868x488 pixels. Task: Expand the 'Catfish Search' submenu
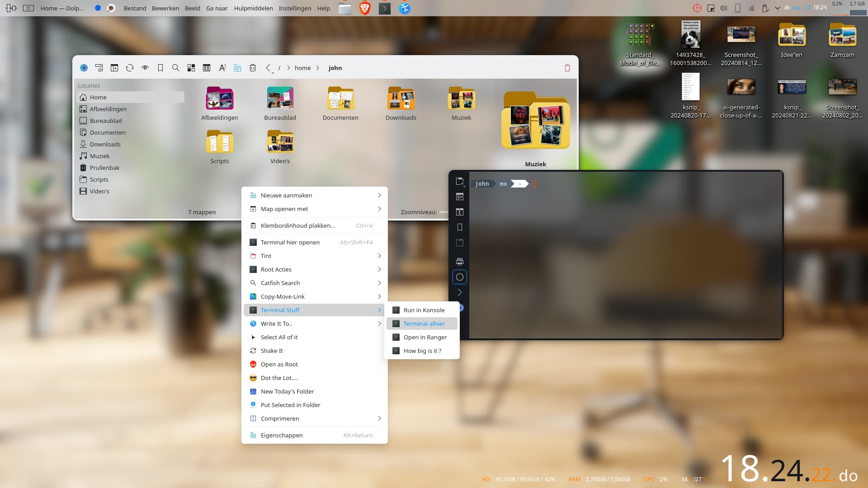pos(315,283)
